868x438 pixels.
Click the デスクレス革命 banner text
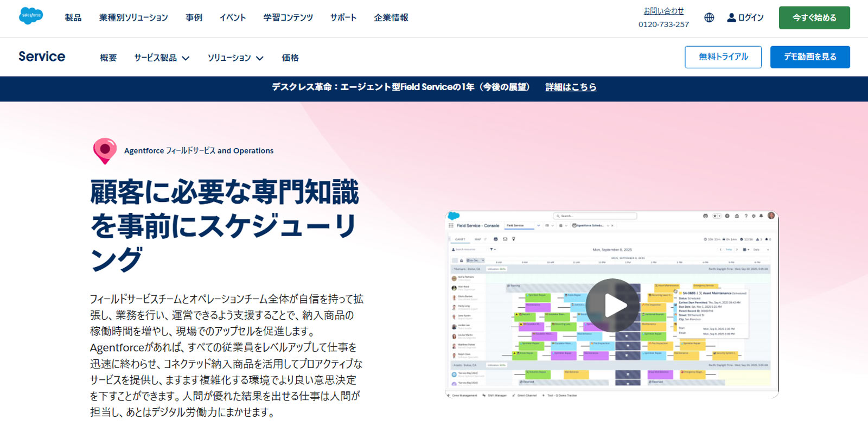(401, 87)
